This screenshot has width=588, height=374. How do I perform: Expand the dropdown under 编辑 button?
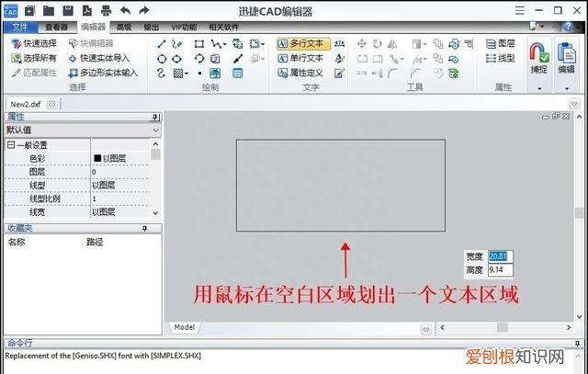[567, 88]
